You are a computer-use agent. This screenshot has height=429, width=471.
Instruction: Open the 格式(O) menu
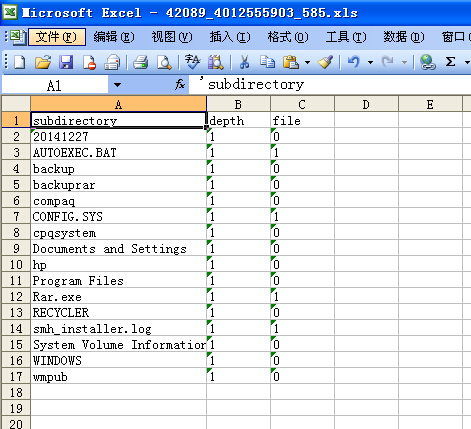tap(288, 37)
